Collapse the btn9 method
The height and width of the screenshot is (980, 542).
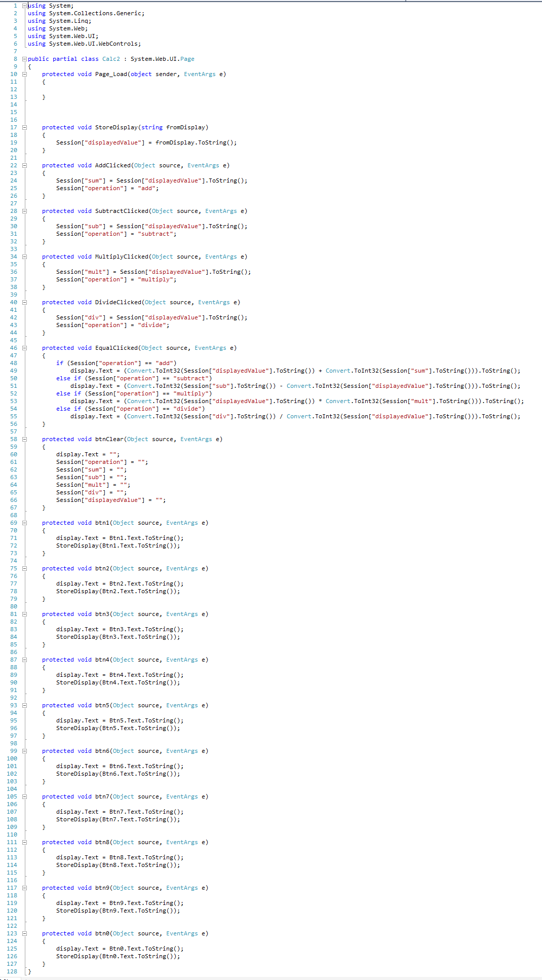tap(24, 888)
